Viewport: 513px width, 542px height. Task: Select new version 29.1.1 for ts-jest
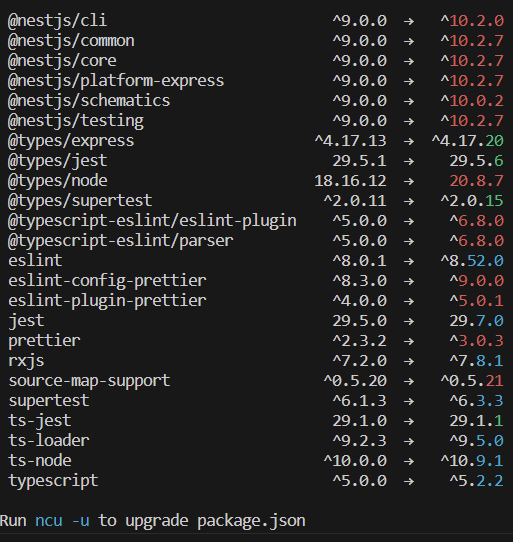point(477,421)
